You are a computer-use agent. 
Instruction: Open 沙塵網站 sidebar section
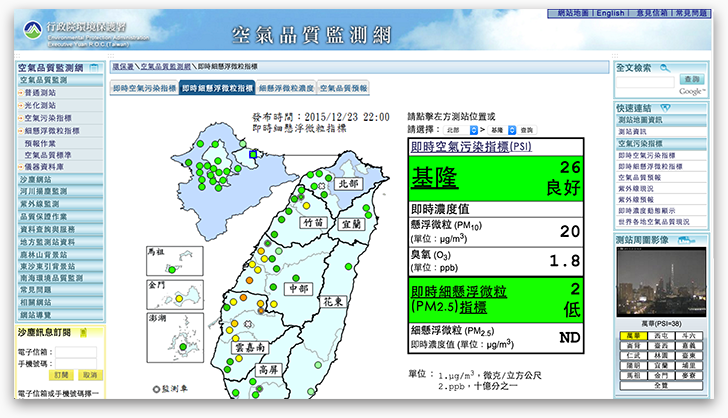tap(61, 179)
